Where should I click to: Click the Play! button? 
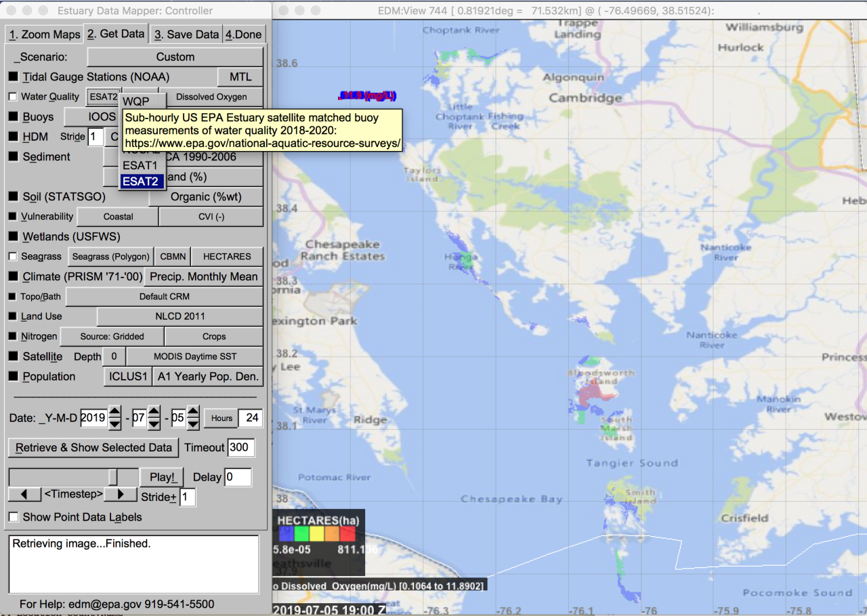click(161, 477)
